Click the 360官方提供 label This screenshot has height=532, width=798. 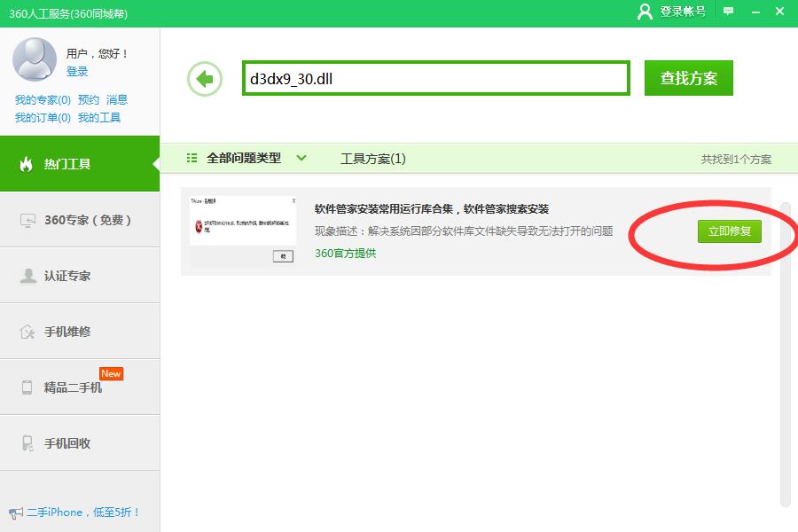click(x=346, y=254)
